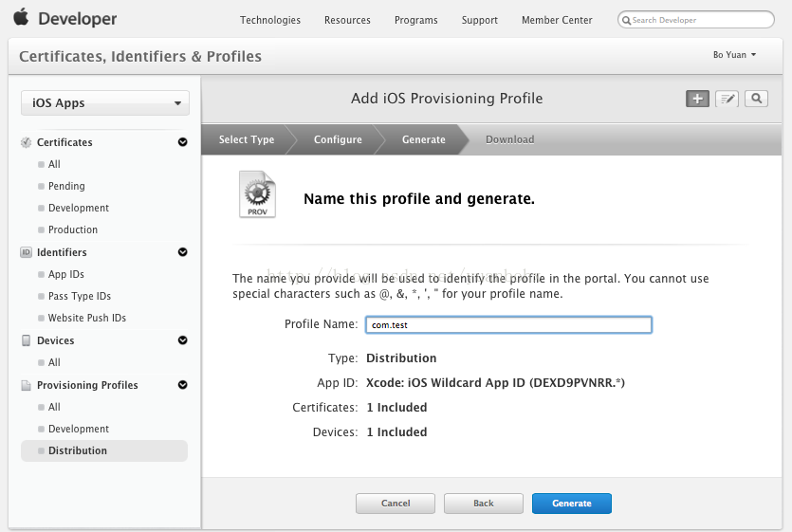This screenshot has width=792, height=532.
Task: Click the Devices phone icon
Action: coord(27,340)
